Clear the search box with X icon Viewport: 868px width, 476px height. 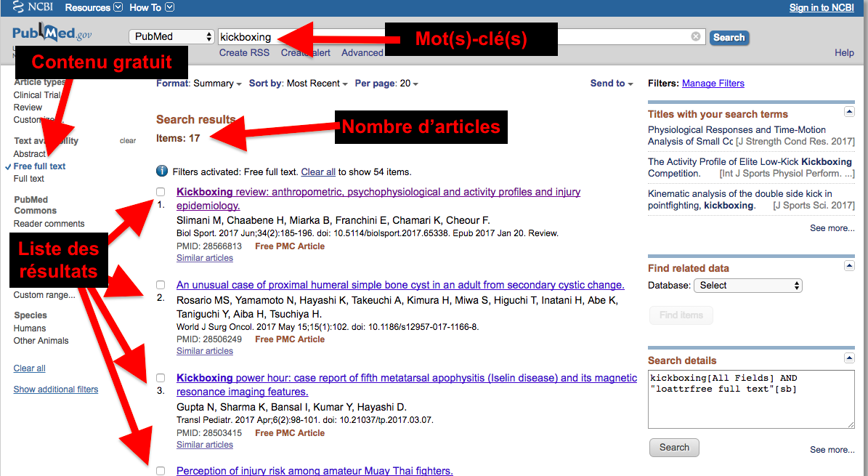(696, 36)
